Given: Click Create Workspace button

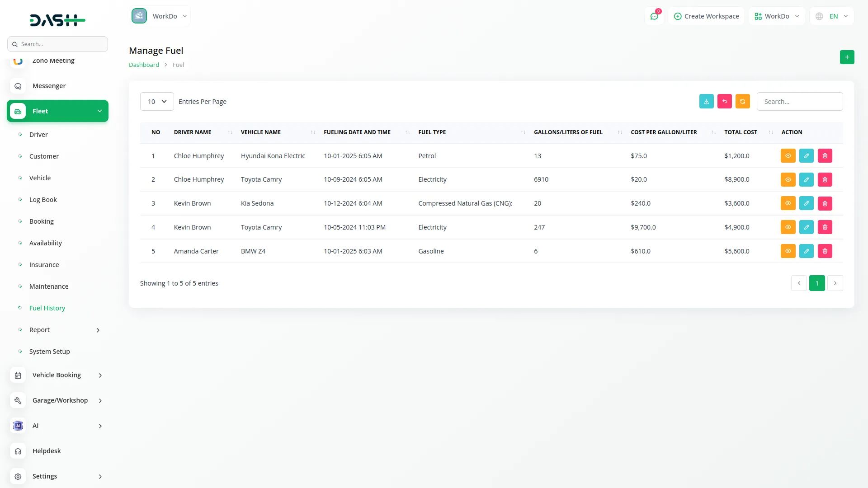Looking at the screenshot, I should coord(706,16).
